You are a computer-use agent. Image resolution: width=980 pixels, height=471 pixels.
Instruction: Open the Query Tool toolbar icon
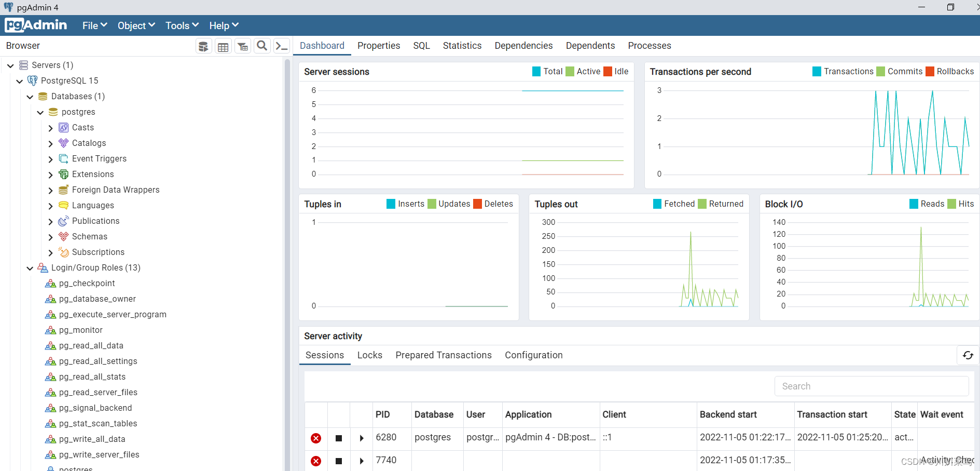point(203,46)
